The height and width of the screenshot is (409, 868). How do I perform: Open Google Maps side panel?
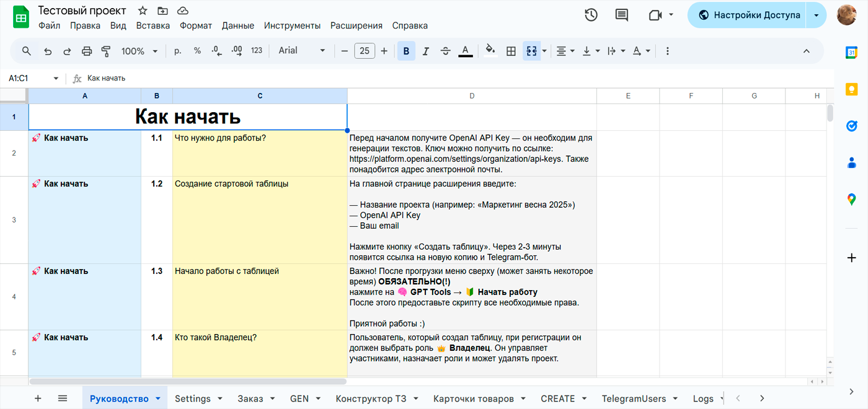(x=851, y=200)
